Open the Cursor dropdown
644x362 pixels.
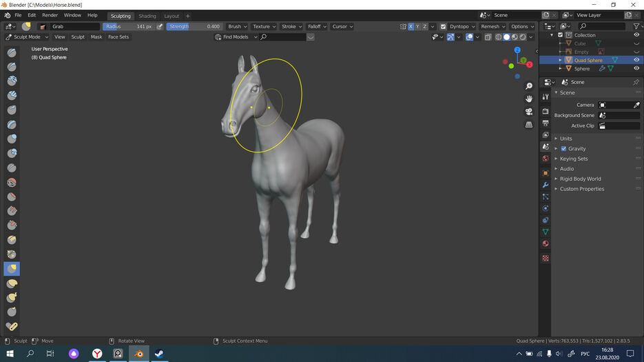(x=342, y=26)
